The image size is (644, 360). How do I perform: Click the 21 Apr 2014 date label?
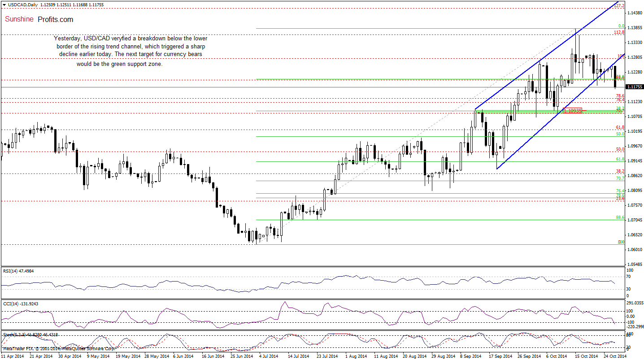click(x=41, y=356)
